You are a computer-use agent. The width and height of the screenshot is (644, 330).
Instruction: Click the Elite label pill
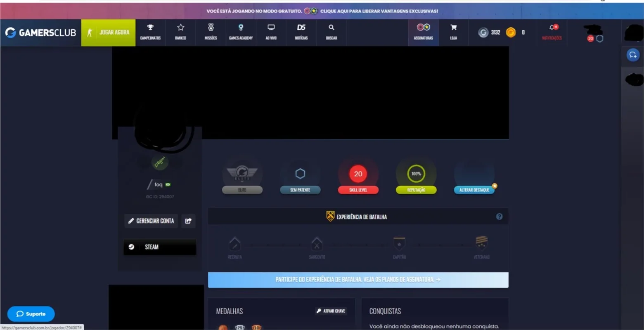coord(242,190)
